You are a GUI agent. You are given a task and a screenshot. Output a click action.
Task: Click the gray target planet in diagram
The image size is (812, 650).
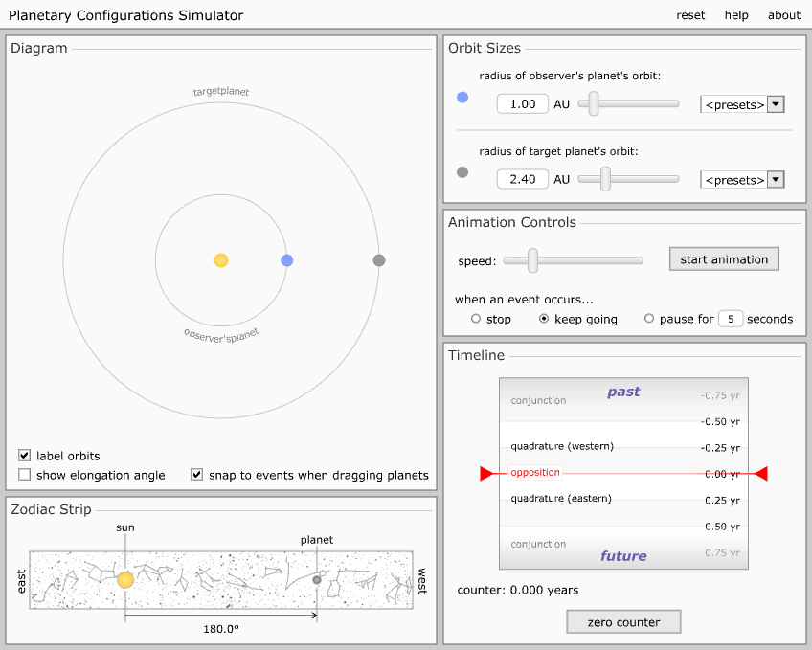tap(379, 260)
